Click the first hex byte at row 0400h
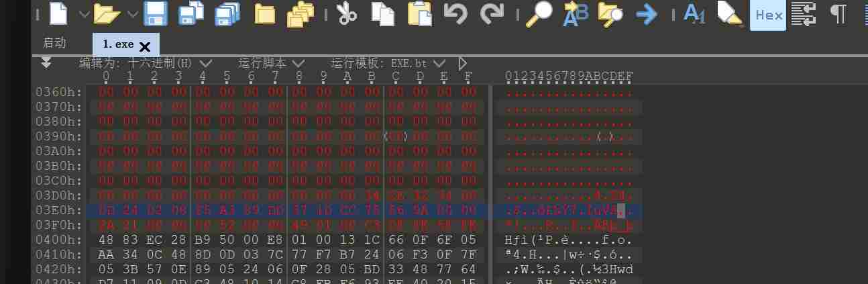868x284 pixels. 106,240
